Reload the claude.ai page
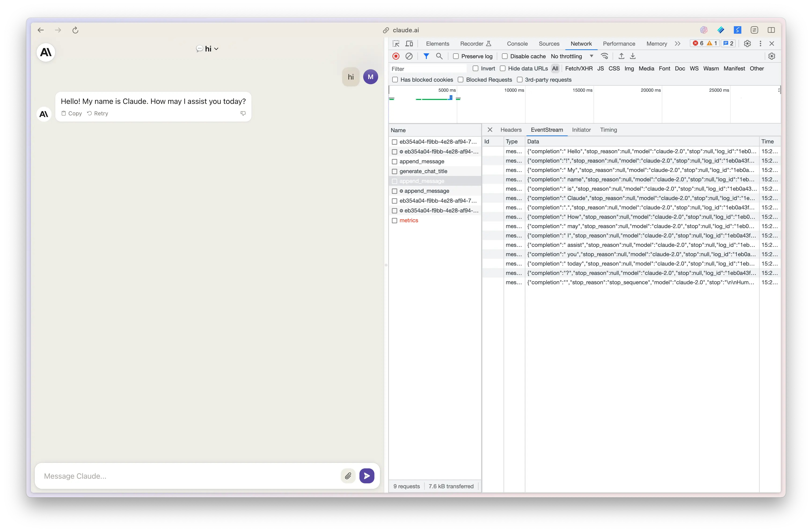 75,30
